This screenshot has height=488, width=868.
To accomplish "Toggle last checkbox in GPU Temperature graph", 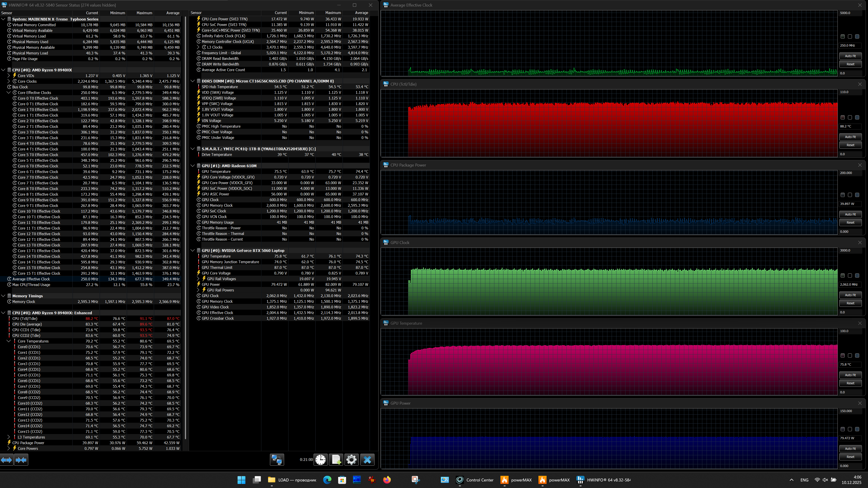I will [857, 355].
